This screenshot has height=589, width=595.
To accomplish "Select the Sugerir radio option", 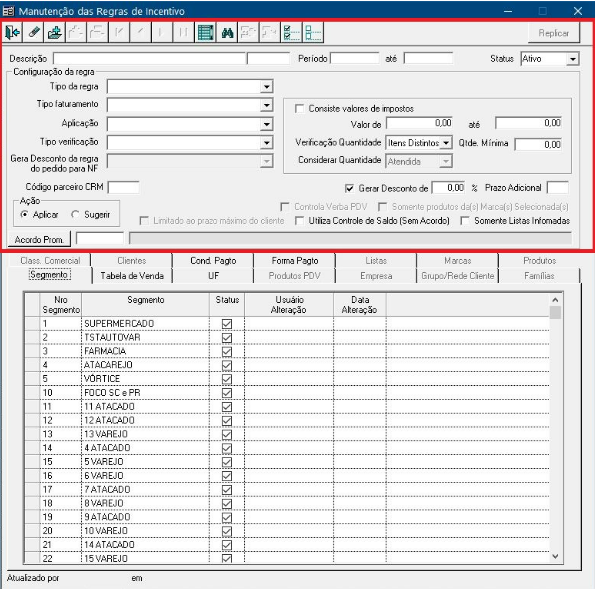I will pyautogui.click(x=76, y=214).
